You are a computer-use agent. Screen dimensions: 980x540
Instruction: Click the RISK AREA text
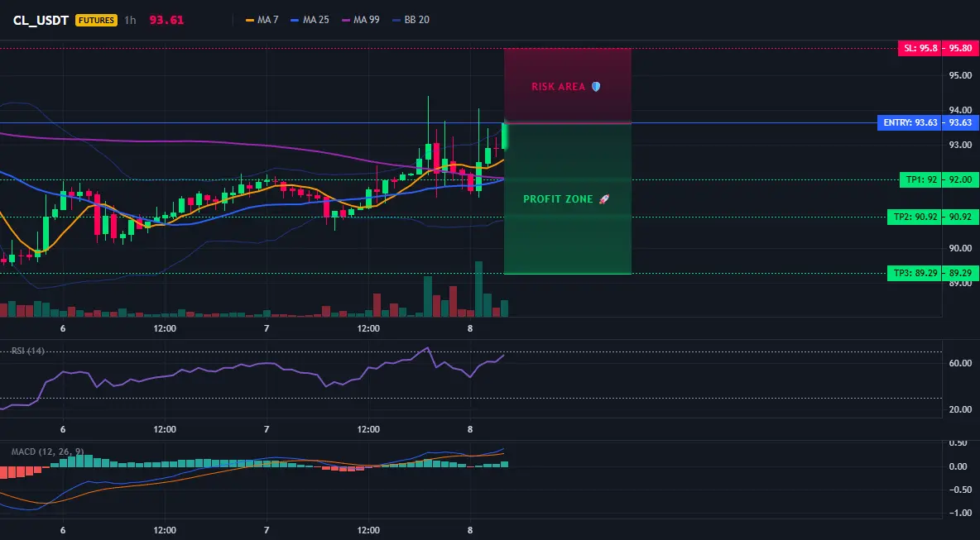coord(558,87)
